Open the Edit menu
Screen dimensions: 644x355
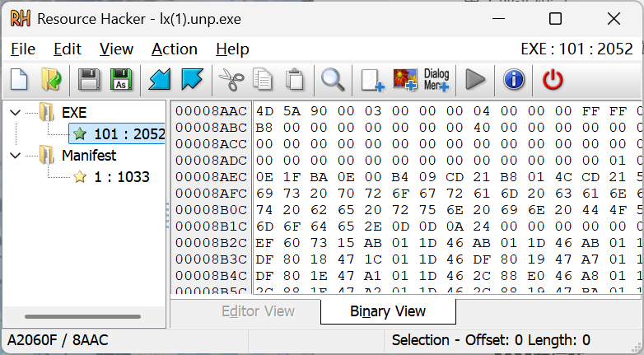click(68, 49)
